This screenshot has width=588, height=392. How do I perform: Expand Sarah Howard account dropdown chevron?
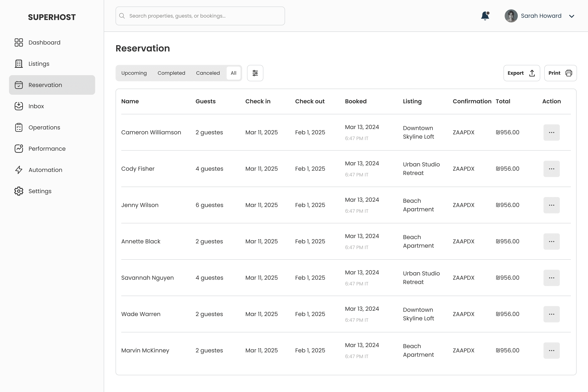click(571, 16)
